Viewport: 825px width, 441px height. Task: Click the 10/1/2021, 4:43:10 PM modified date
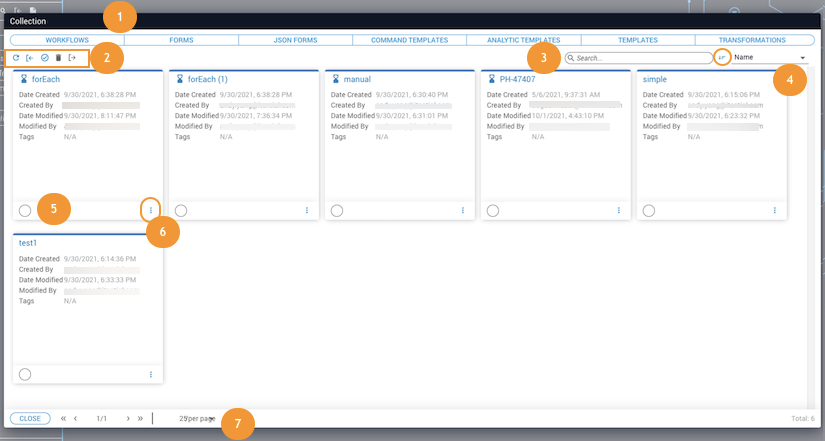click(568, 116)
